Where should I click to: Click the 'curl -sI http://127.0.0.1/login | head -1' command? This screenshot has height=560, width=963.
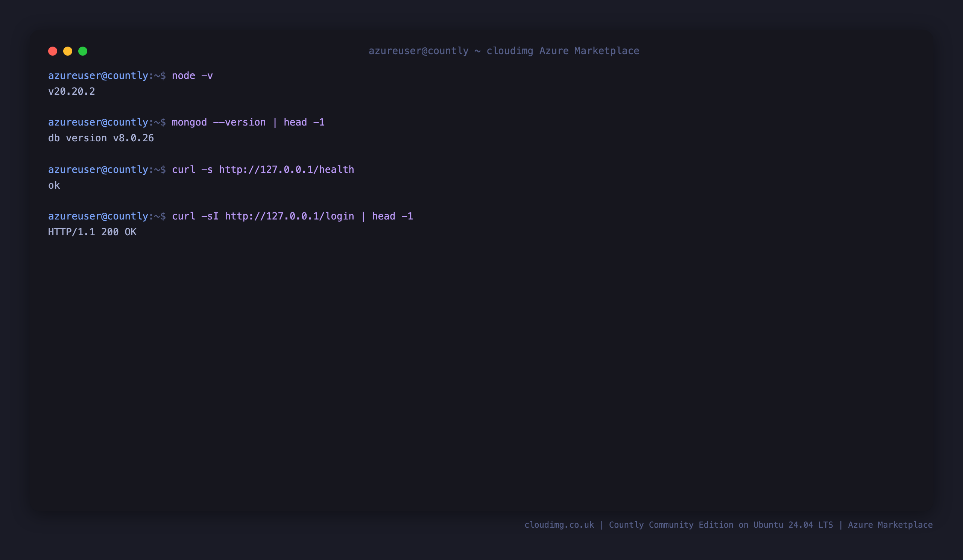click(292, 216)
